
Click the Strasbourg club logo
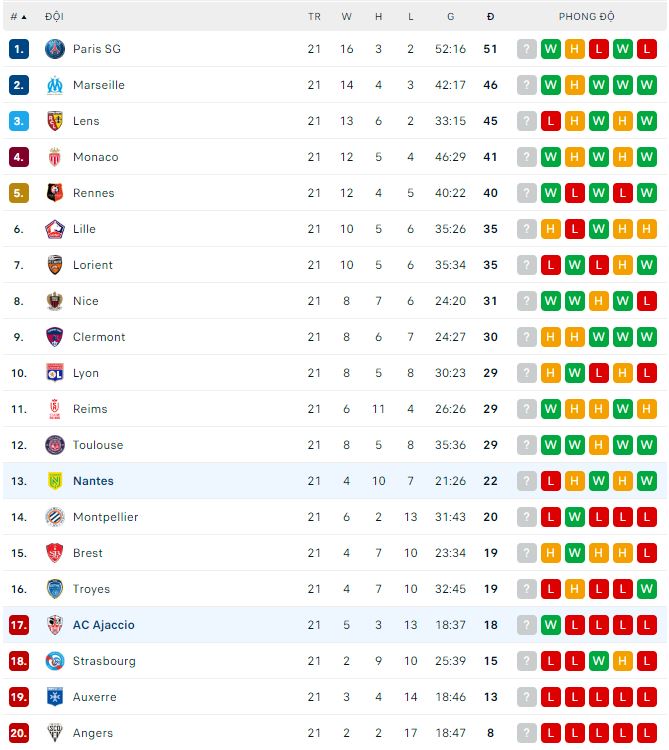tap(55, 661)
